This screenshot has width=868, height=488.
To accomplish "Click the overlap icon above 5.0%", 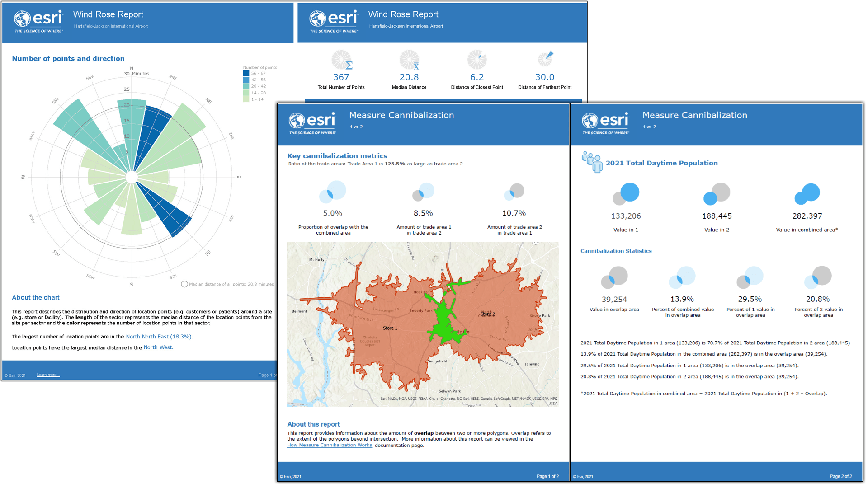I will point(333,192).
